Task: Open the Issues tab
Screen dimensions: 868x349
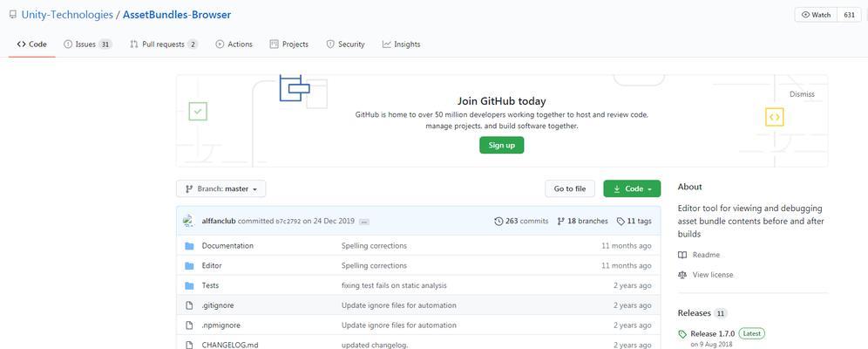Action: 88,44
